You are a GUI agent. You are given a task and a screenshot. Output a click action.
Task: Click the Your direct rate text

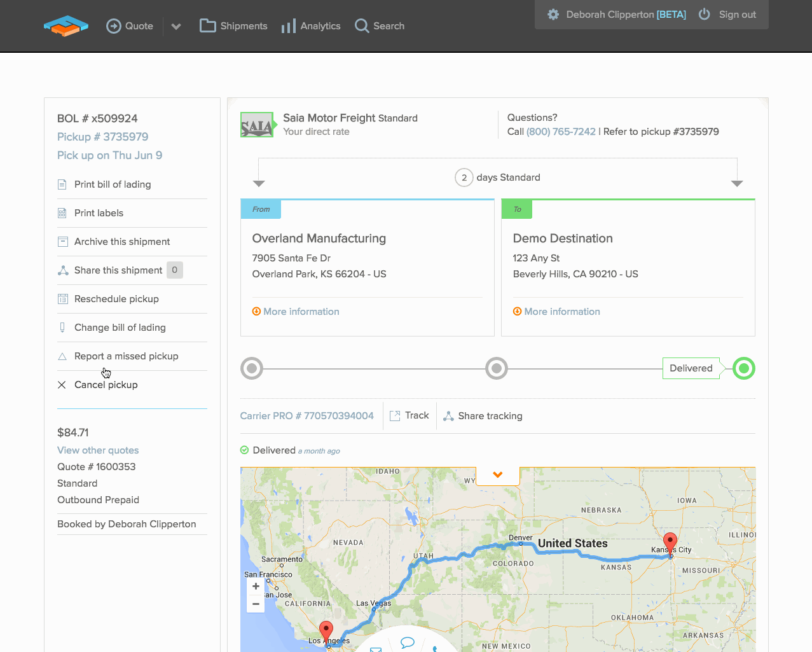point(317,132)
